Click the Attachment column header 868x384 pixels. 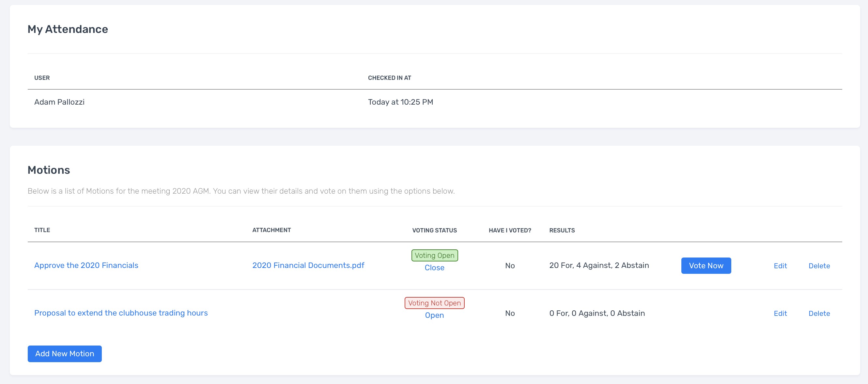tap(271, 230)
